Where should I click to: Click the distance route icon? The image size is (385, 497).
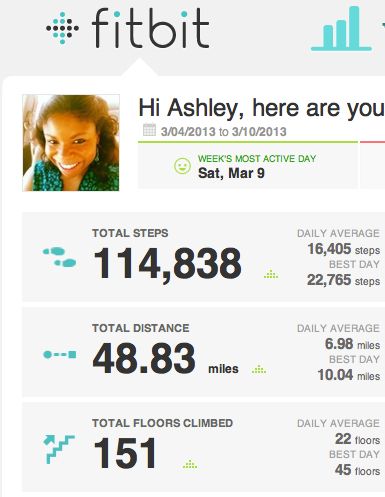tap(60, 354)
